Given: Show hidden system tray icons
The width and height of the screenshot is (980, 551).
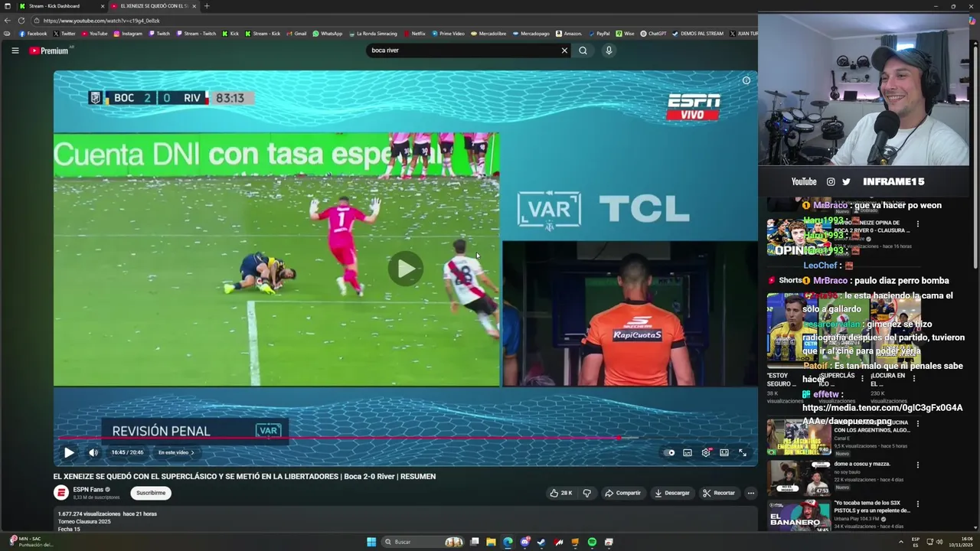Looking at the screenshot, I should (901, 542).
